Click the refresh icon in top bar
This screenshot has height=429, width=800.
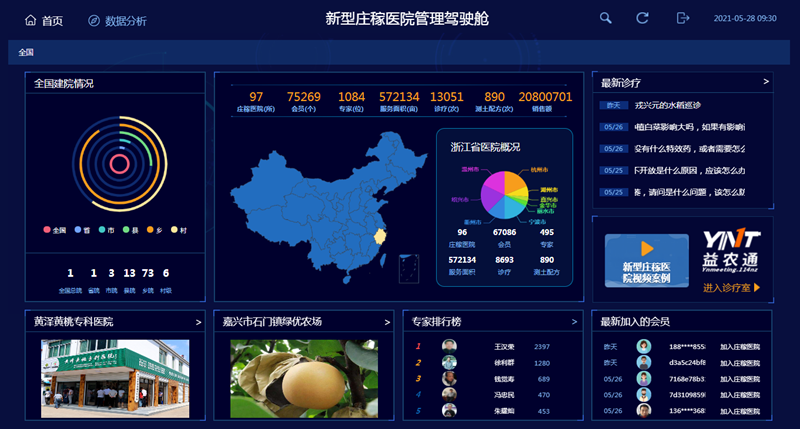coord(643,19)
